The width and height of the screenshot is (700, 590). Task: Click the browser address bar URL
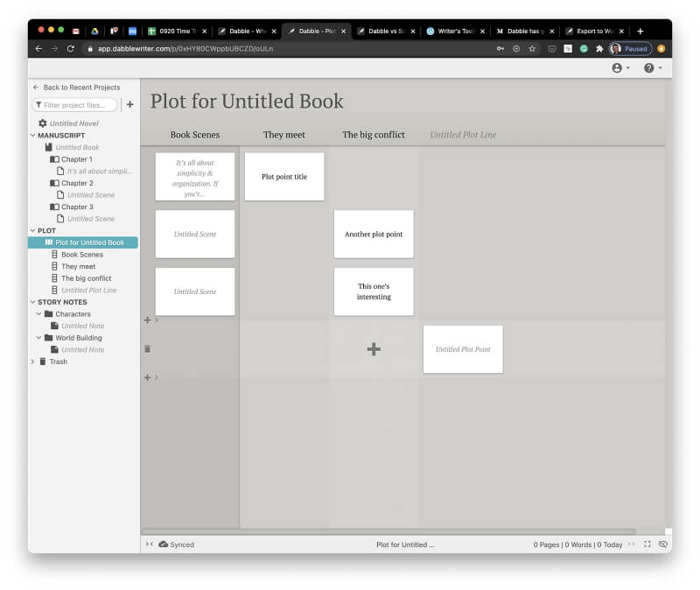(x=185, y=49)
